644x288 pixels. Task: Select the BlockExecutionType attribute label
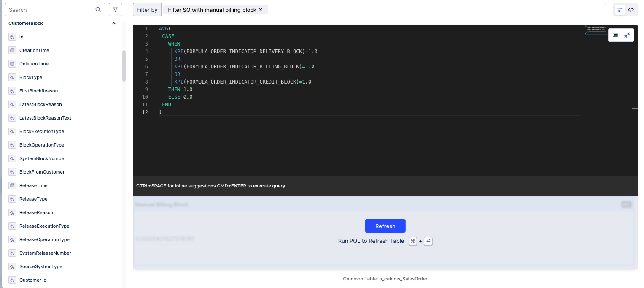[x=42, y=131]
